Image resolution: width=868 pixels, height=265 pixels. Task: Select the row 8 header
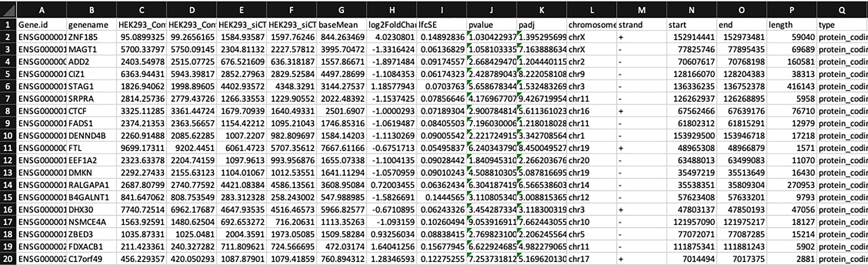pos(8,111)
